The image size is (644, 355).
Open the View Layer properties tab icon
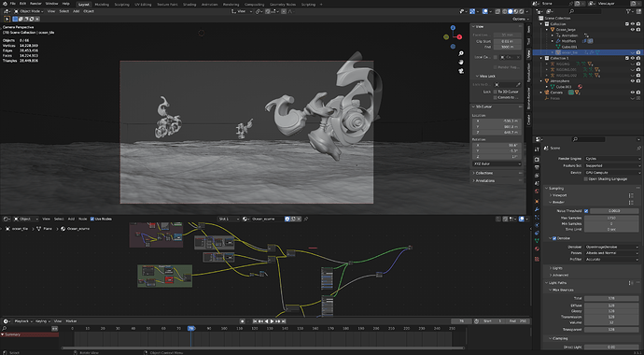click(537, 176)
